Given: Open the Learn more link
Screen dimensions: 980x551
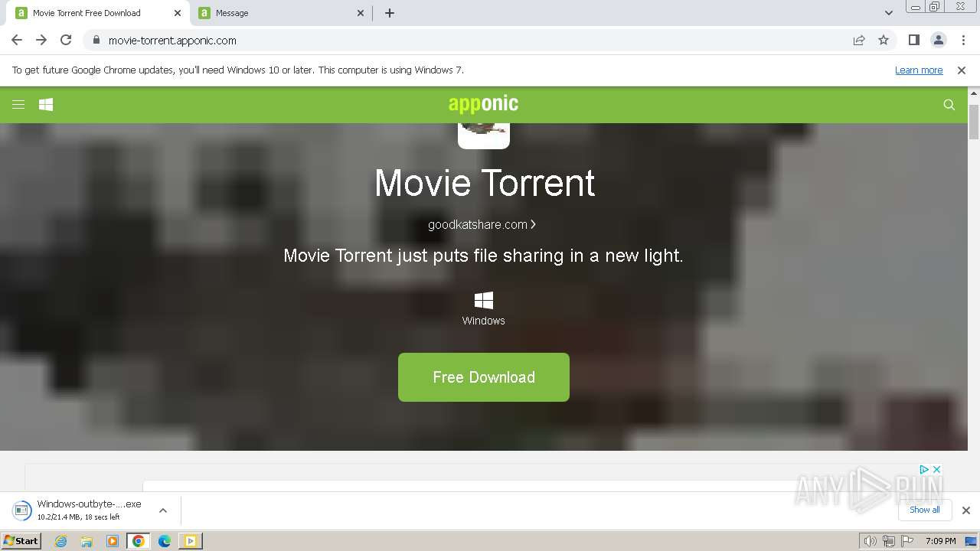Looking at the screenshot, I should (919, 70).
